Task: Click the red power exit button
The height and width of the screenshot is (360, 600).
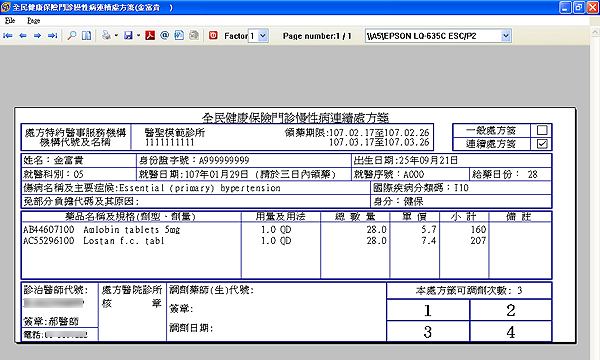Action: tap(213, 36)
